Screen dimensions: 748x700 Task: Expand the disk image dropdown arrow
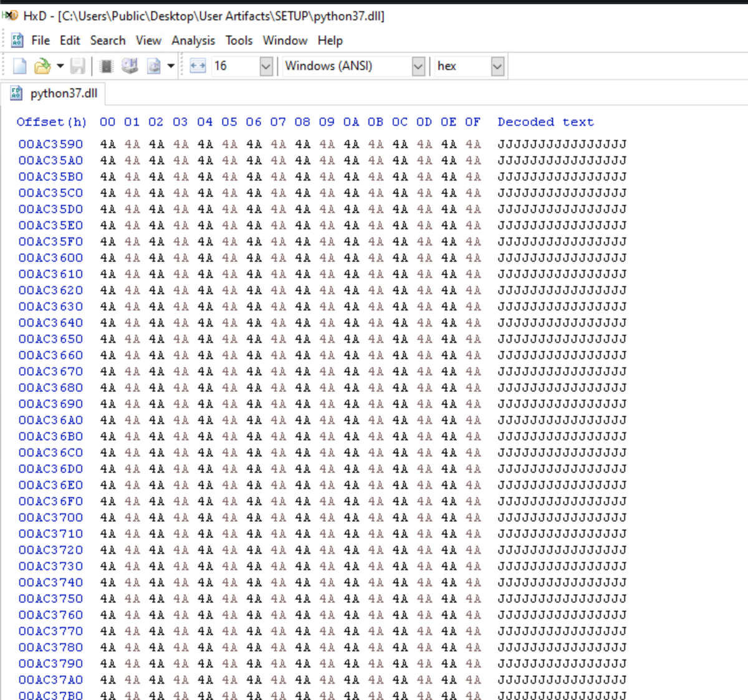171,66
